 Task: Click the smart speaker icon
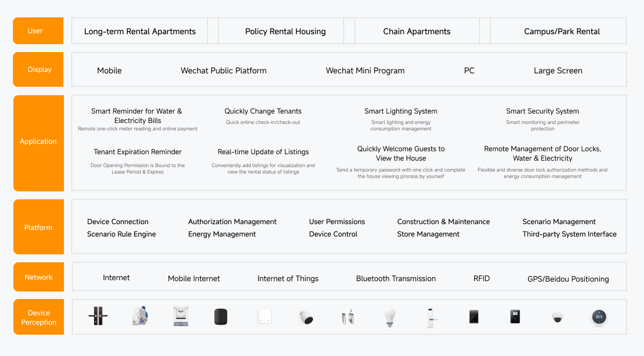pos(220,316)
